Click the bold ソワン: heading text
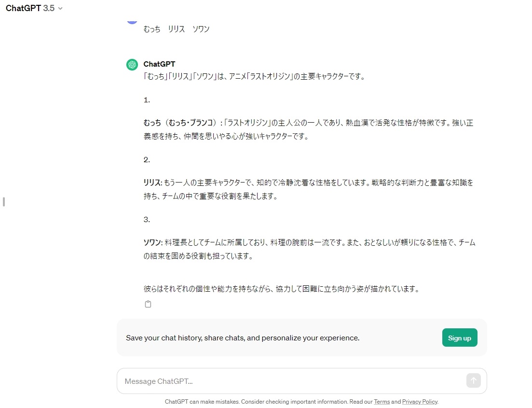Image resolution: width=532 pixels, height=408 pixels. click(x=152, y=243)
